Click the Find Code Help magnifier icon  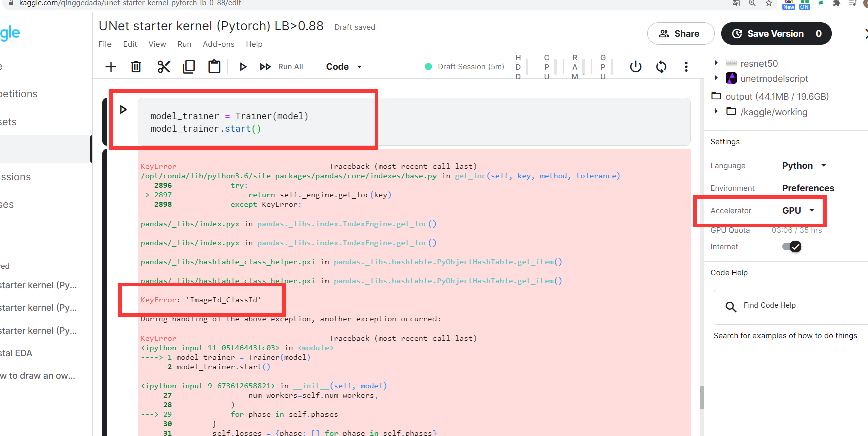pyautogui.click(x=731, y=307)
